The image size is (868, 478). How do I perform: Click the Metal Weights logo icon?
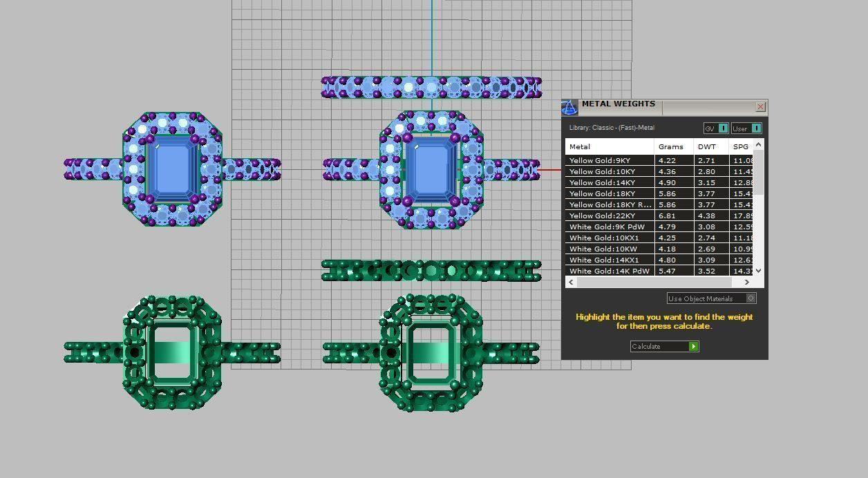[x=569, y=107]
